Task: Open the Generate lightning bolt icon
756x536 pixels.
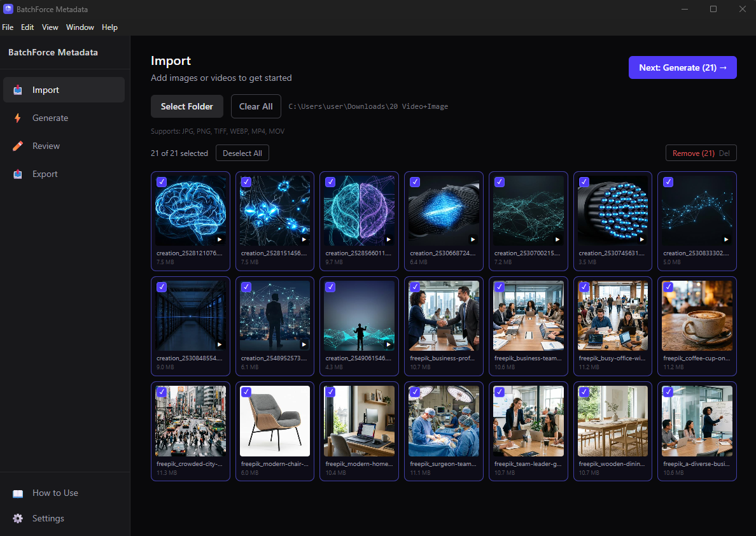Action: (x=17, y=118)
